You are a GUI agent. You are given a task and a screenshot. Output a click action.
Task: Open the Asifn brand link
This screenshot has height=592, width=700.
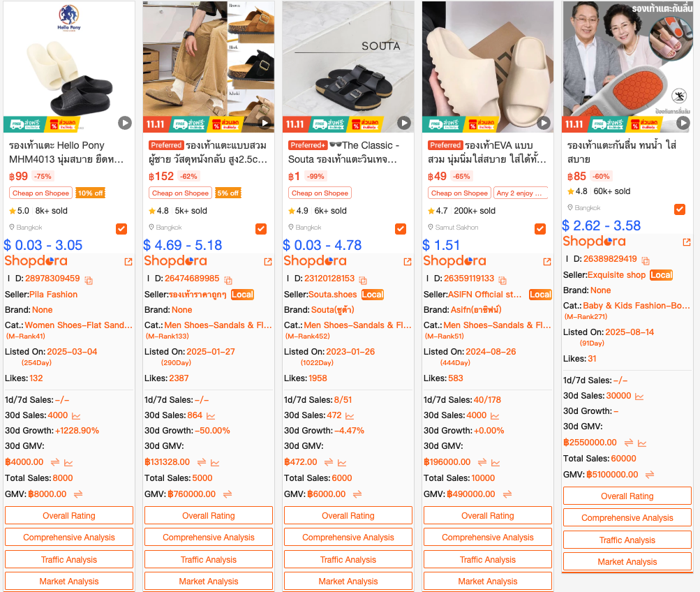tap(476, 310)
